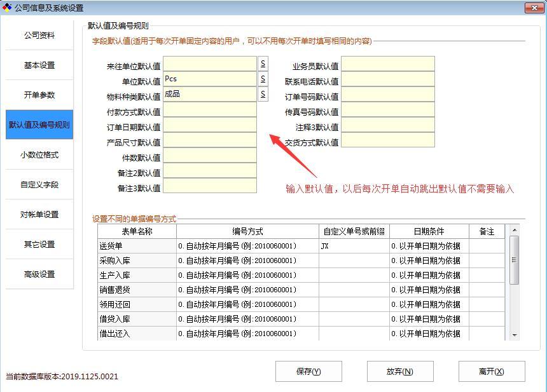Switch to the 对帐单设置 tab

pyautogui.click(x=39, y=214)
